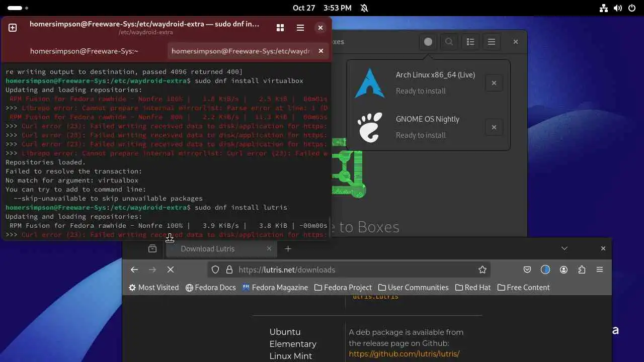Bookmark this page with the star
644x362 pixels.
click(x=482, y=269)
